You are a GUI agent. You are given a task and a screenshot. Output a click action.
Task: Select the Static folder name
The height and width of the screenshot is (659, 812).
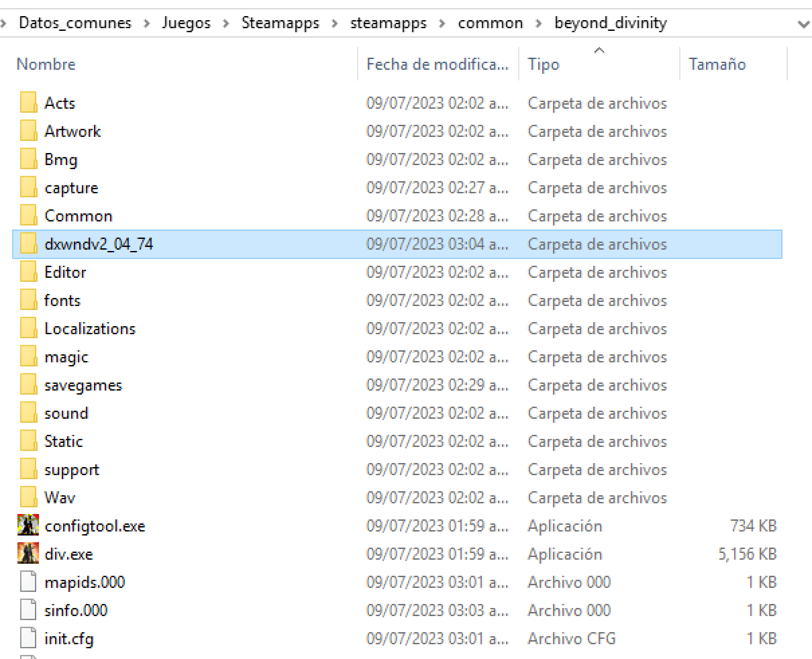click(x=64, y=441)
